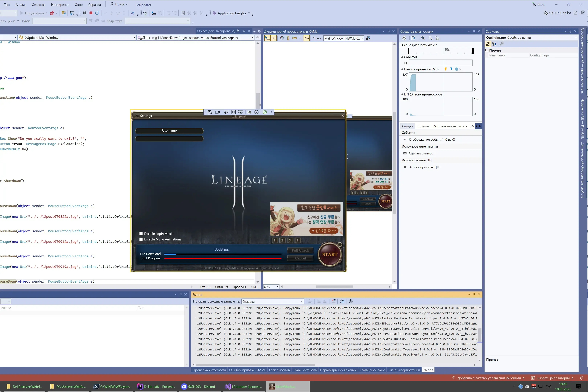Switch to the Точки останова tab

[x=305, y=370]
